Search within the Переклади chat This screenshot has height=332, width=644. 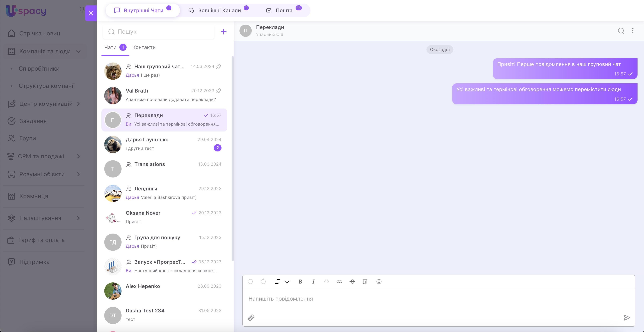[x=621, y=31]
